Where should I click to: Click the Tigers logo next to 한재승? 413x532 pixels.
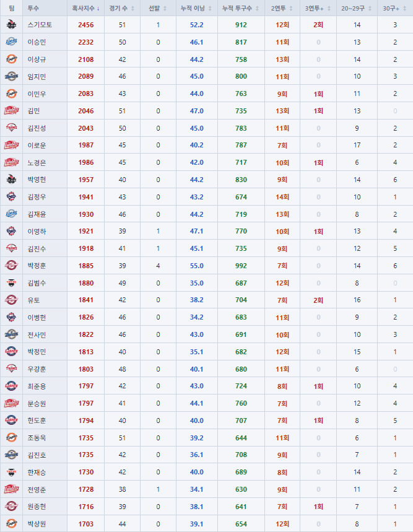point(11,472)
